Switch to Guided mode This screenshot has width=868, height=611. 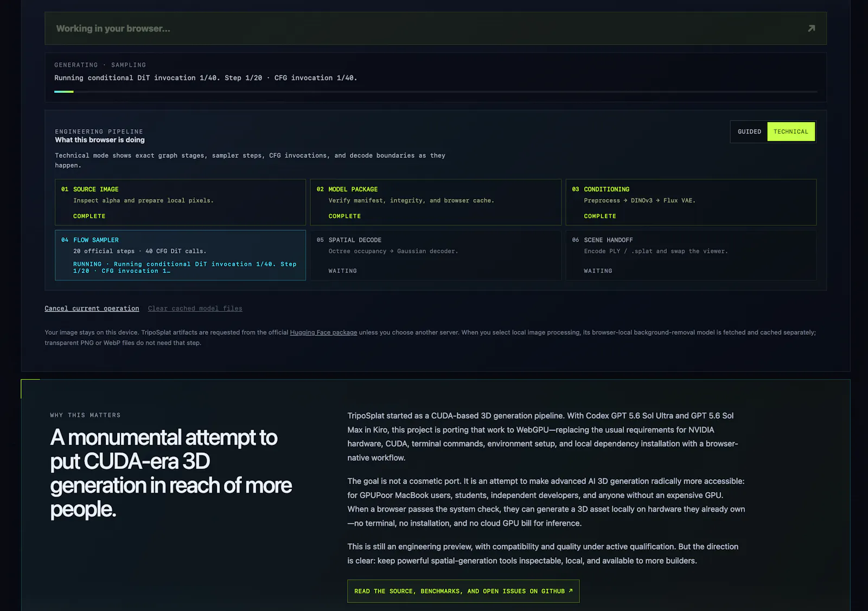749,132
